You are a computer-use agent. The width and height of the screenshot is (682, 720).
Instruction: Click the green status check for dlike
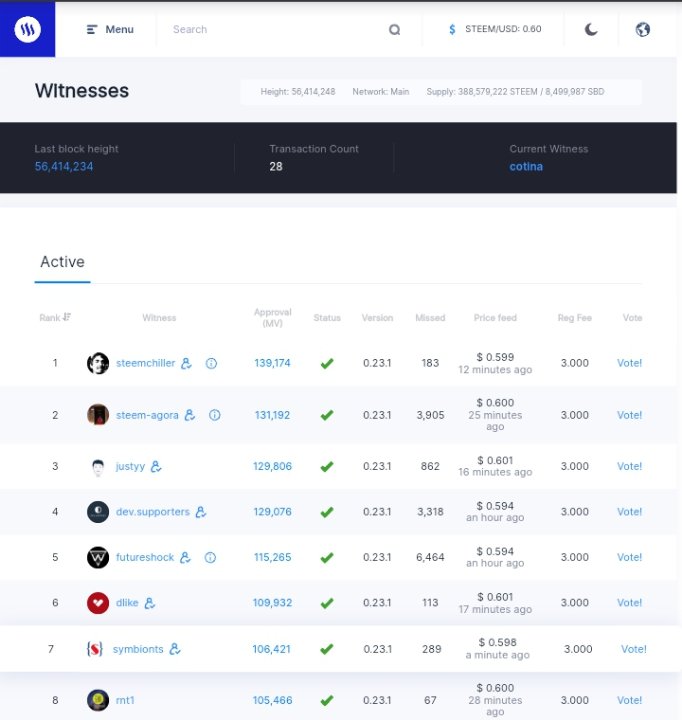coord(327,603)
